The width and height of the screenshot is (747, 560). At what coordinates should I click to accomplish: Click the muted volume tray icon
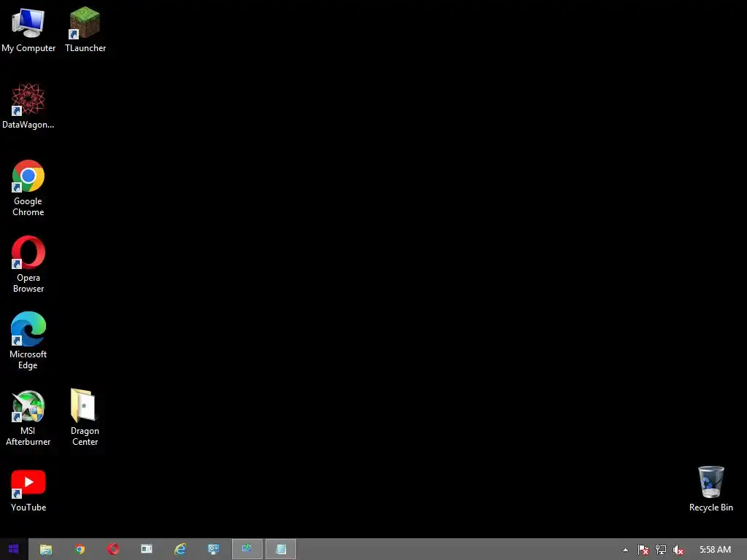click(678, 550)
